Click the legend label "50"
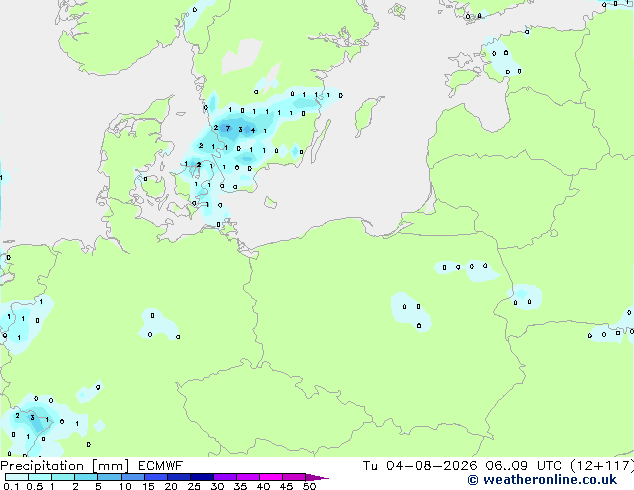Viewport: 634px width, 490px height. [x=309, y=486]
